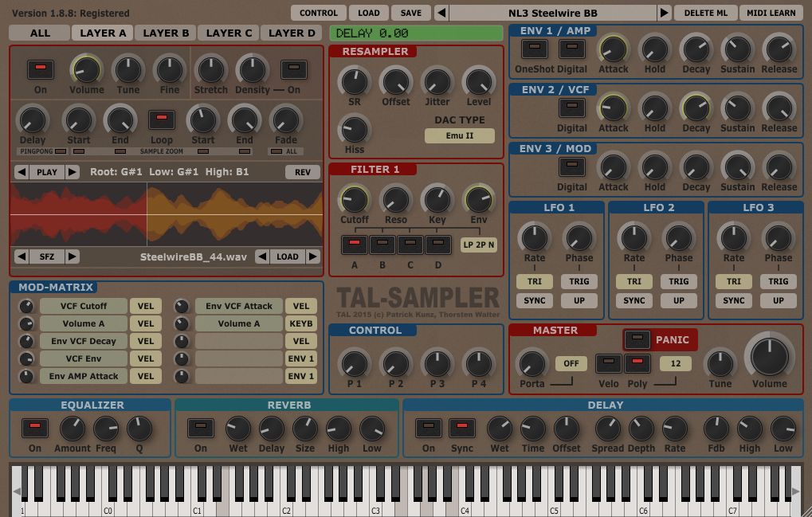Click the Filter 1 Reso knob
Screen dimensions: 812x517
(396, 199)
